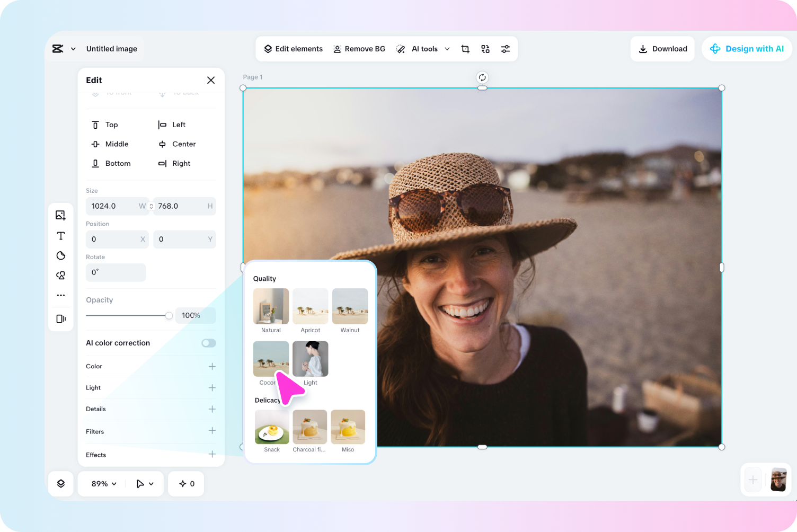Click the X position field
Screen dimensions: 797x532
(x=117, y=239)
